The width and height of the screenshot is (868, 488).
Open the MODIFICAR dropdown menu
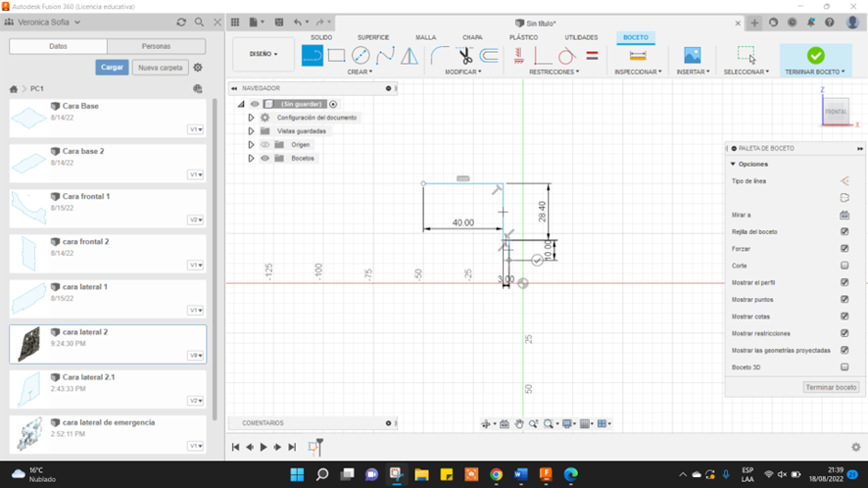[463, 72]
